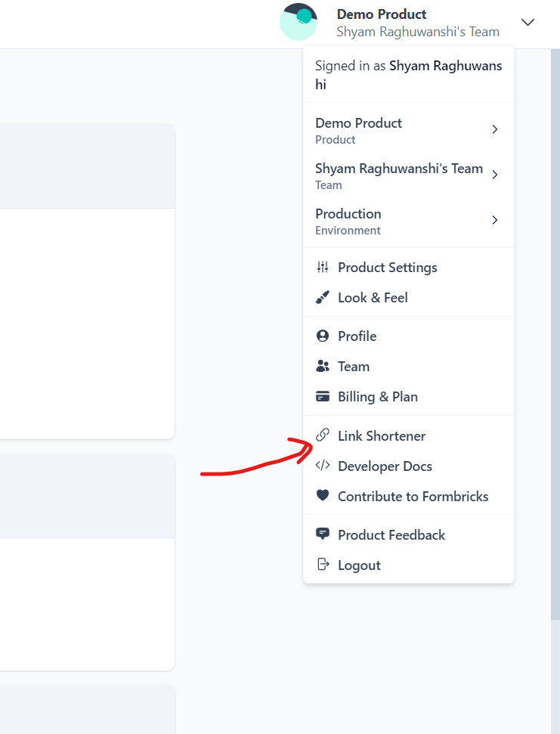Click Billing & Plan
This screenshot has width=560, height=734.
click(379, 396)
